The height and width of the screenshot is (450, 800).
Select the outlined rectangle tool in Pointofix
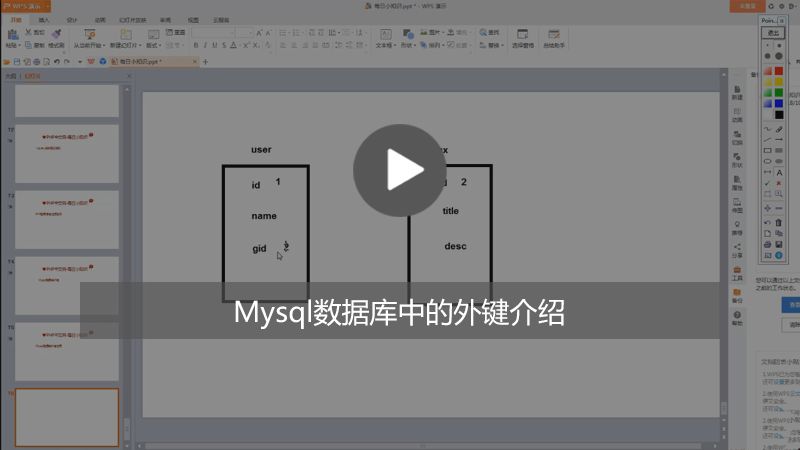coord(767,151)
